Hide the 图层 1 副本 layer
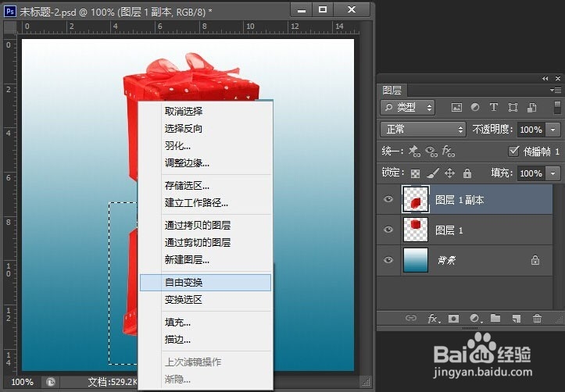Viewport: 565px width, 392px height. [388, 199]
